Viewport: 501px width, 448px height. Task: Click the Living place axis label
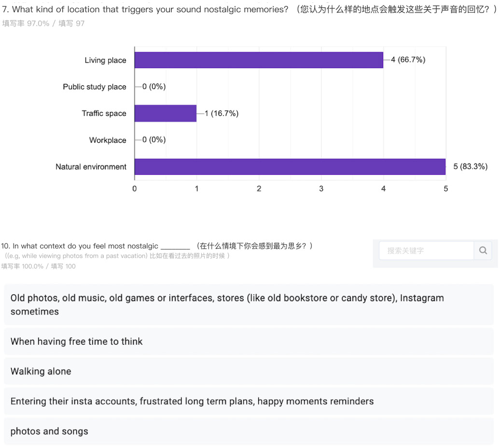click(105, 60)
